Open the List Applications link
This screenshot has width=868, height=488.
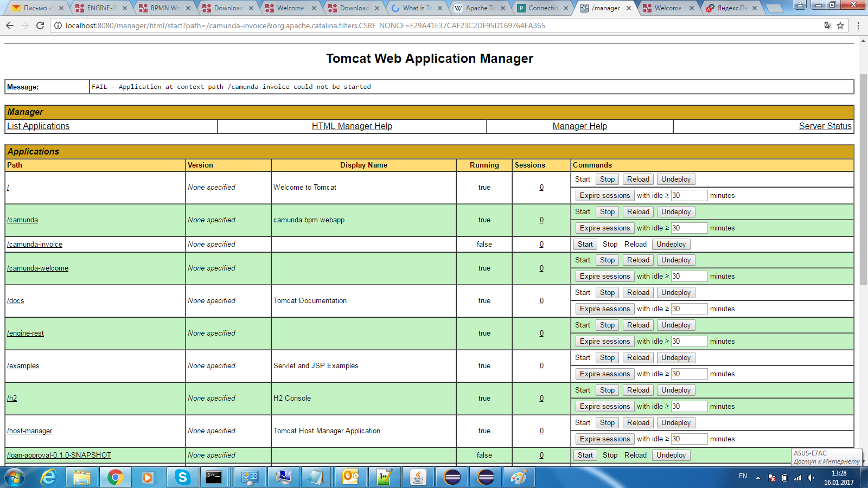(x=39, y=126)
